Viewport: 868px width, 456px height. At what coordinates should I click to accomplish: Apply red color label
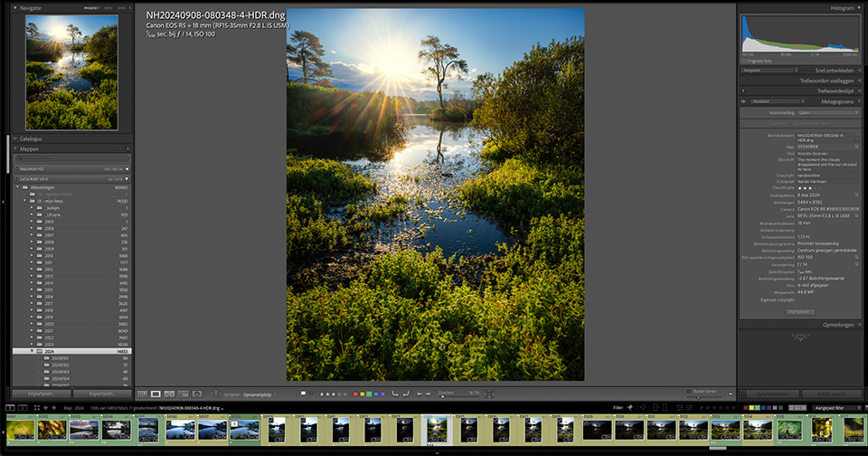pos(355,394)
